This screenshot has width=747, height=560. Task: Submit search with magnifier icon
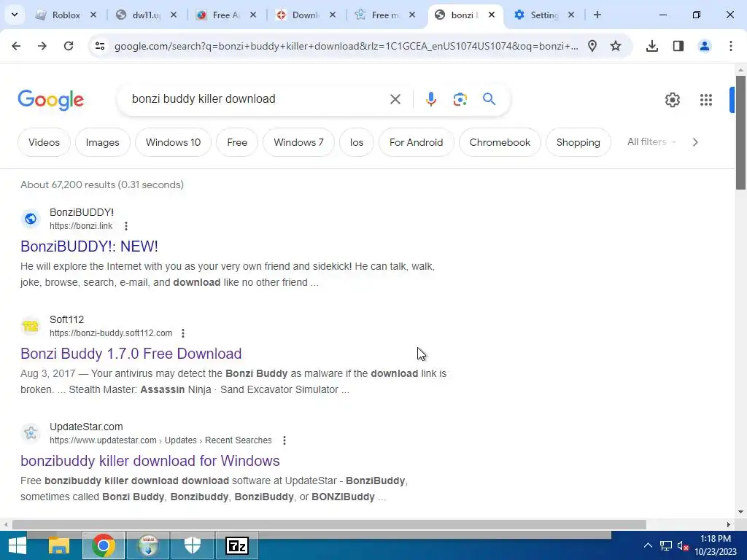(x=489, y=99)
